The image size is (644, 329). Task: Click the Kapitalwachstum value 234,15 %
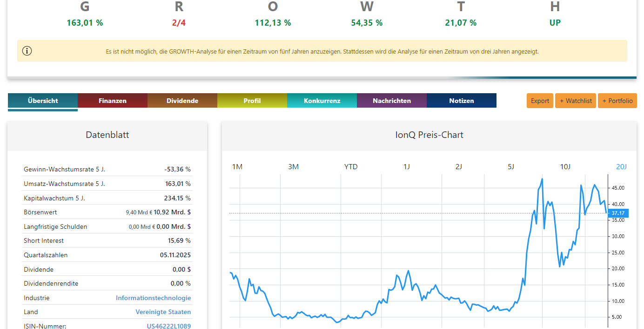coord(177,198)
